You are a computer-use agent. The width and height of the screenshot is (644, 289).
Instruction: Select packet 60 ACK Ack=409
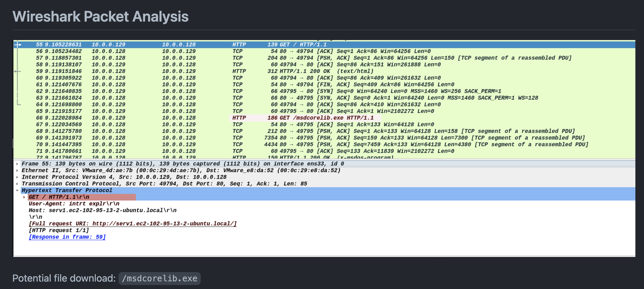(324, 78)
